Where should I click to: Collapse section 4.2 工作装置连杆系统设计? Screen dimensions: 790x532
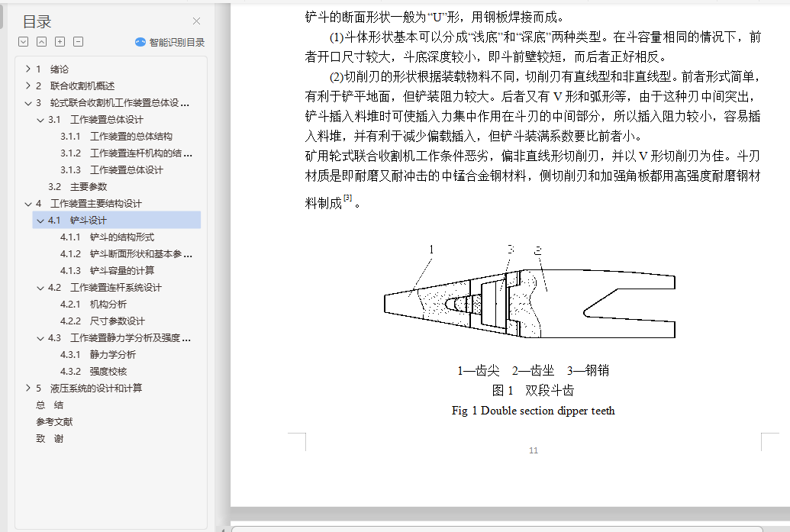(x=40, y=288)
